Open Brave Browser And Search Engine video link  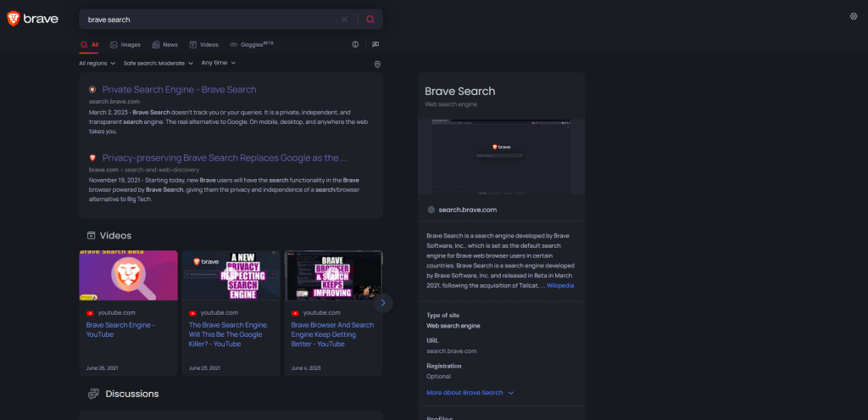[332, 334]
